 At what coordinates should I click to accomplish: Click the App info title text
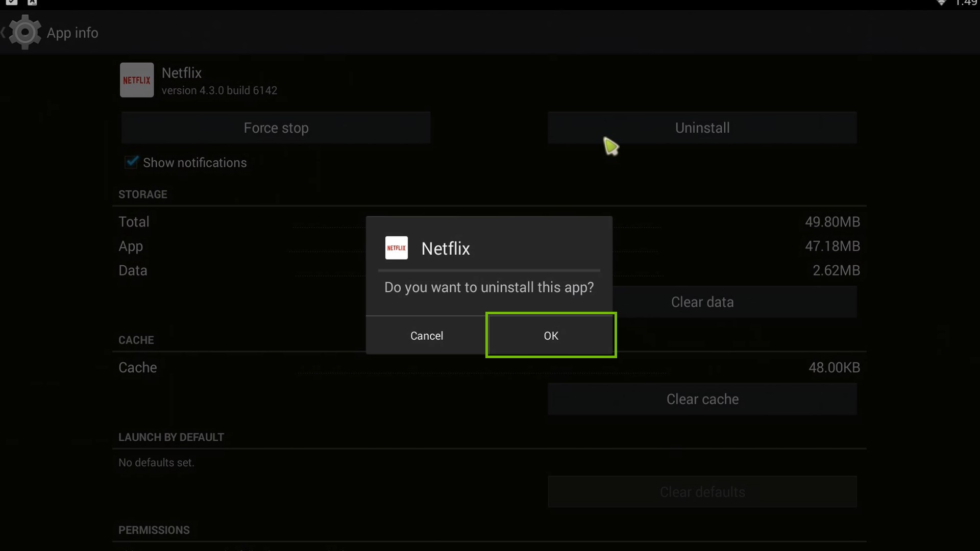72,32
